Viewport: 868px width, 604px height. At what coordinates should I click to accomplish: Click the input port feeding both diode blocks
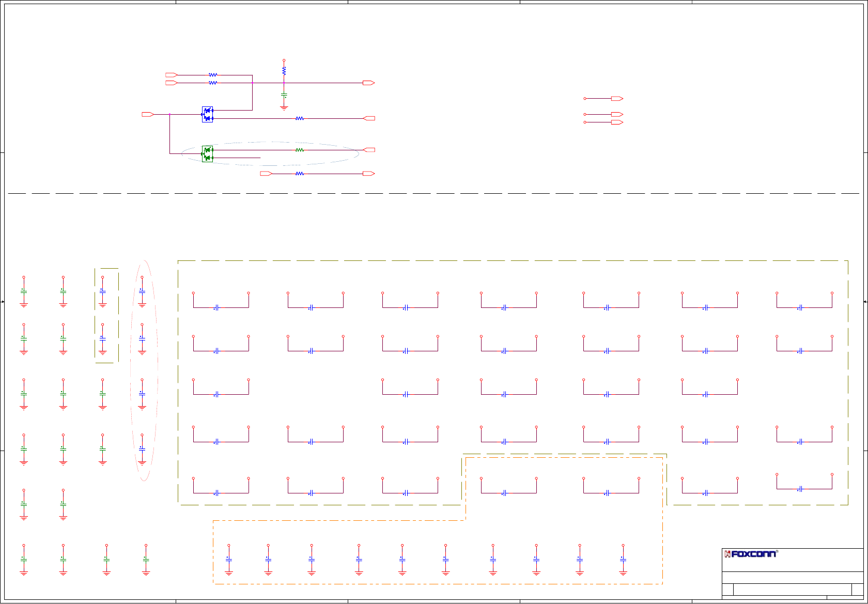pyautogui.click(x=148, y=114)
